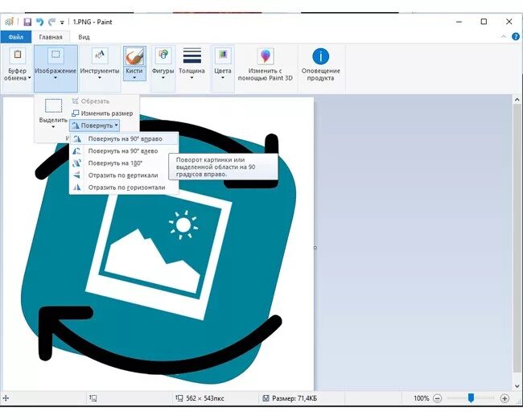Switch to the Главная ribbon tab
Screen dimensions: 523x420
click(51, 37)
